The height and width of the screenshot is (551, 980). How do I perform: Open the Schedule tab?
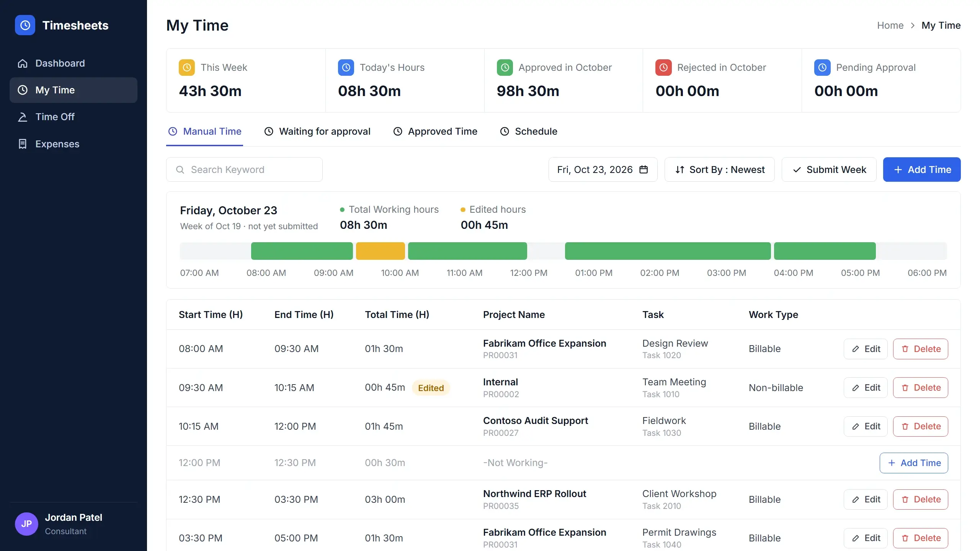(529, 132)
